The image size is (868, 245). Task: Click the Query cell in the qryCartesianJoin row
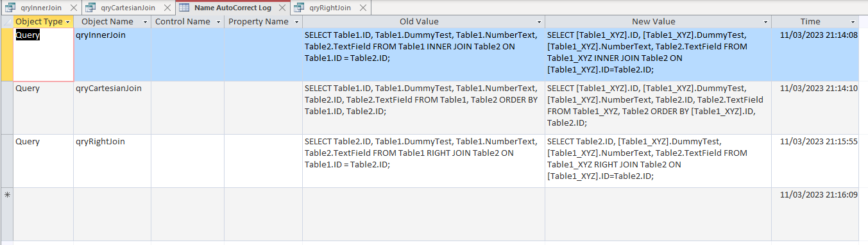point(43,108)
